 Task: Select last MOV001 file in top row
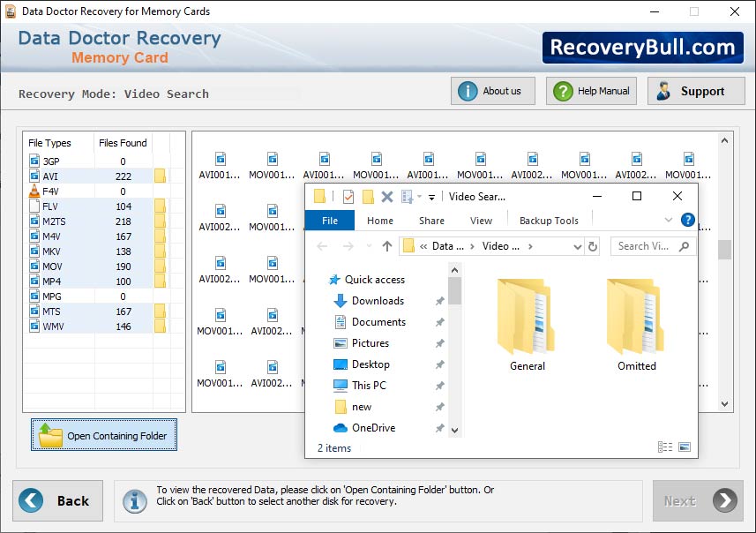click(688, 166)
